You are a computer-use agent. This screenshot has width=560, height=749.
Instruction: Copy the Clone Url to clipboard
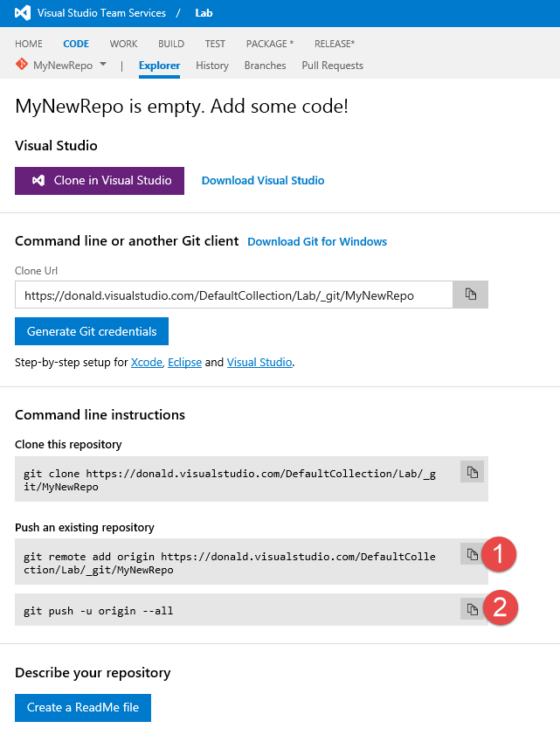pyautogui.click(x=470, y=295)
